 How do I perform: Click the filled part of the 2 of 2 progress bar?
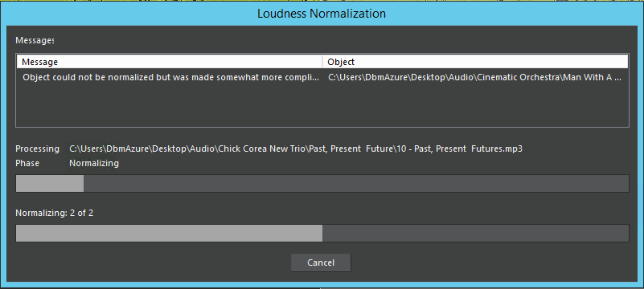point(169,234)
